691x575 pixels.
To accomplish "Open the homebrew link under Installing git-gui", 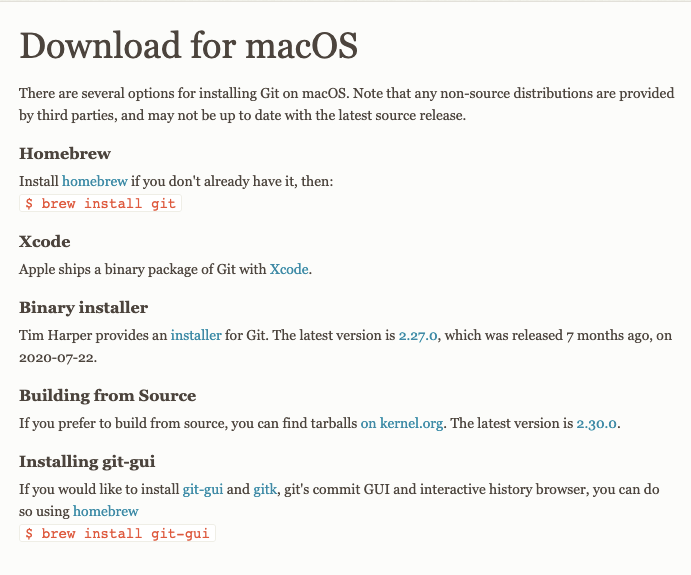I will 106,511.
